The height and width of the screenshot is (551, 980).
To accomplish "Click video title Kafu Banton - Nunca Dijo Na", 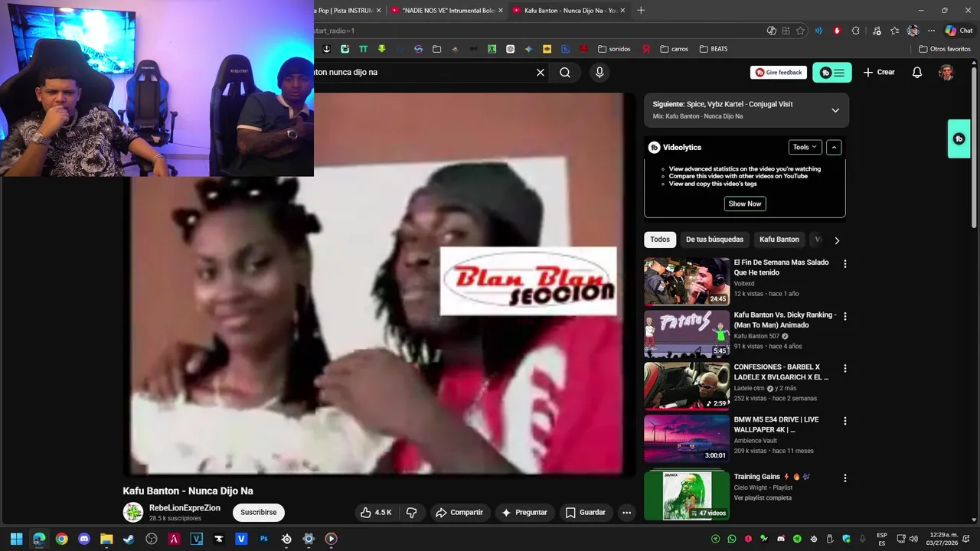I will [x=188, y=491].
